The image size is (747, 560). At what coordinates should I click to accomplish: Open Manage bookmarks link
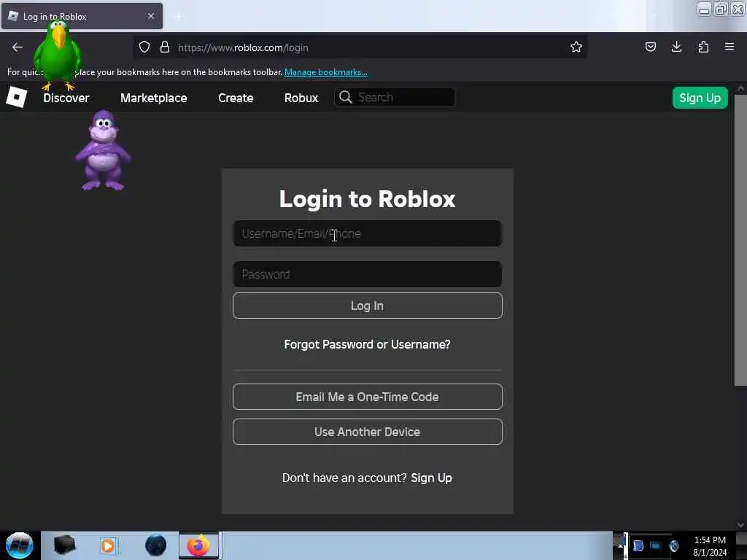point(326,72)
